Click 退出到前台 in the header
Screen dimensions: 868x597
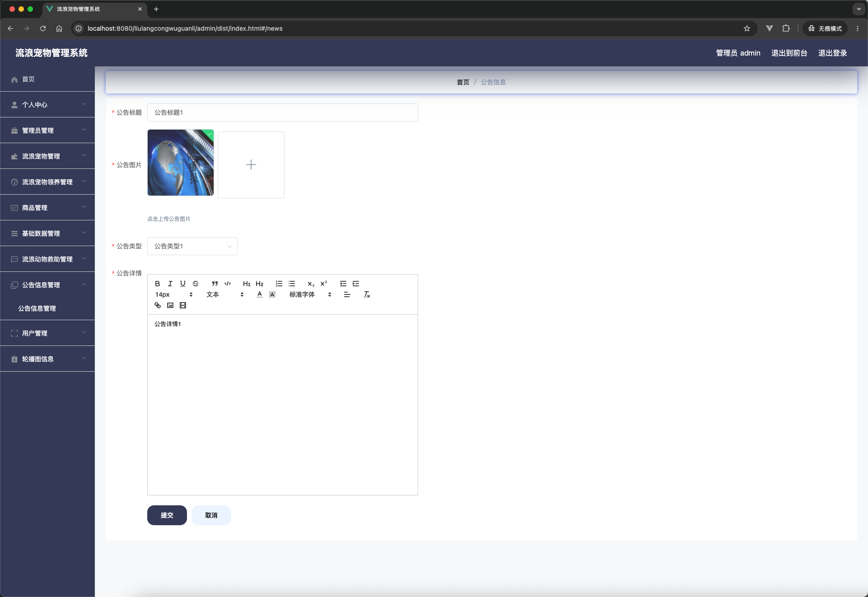[789, 53]
